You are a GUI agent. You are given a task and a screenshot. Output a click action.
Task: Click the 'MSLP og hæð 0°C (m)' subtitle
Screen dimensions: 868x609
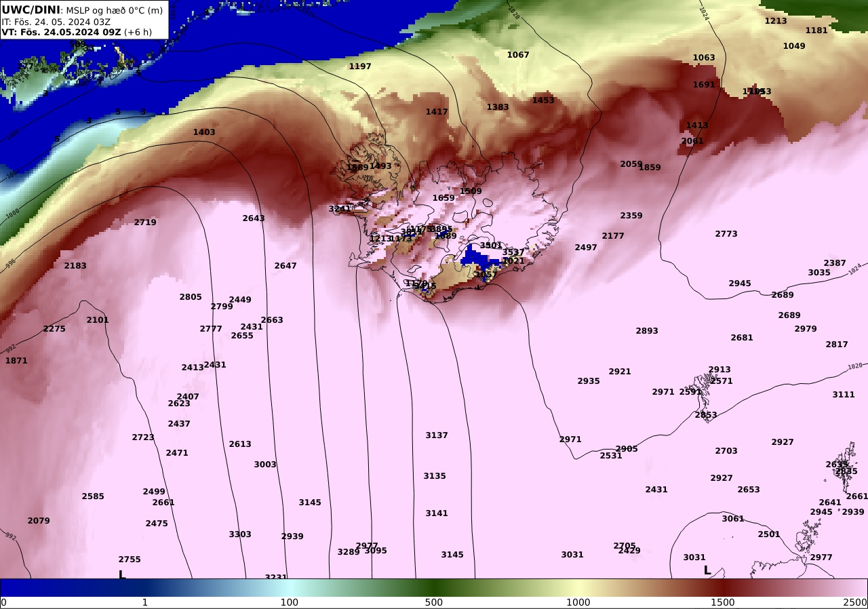(x=114, y=10)
